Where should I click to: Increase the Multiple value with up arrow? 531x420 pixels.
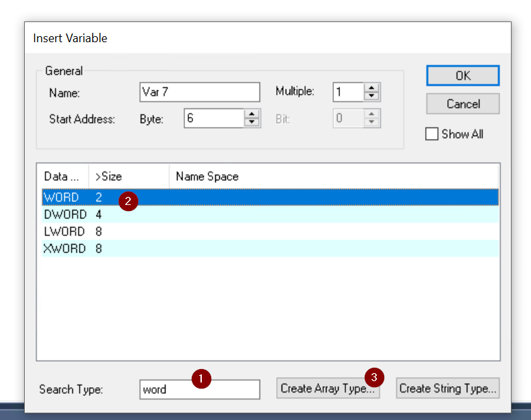tap(371, 88)
